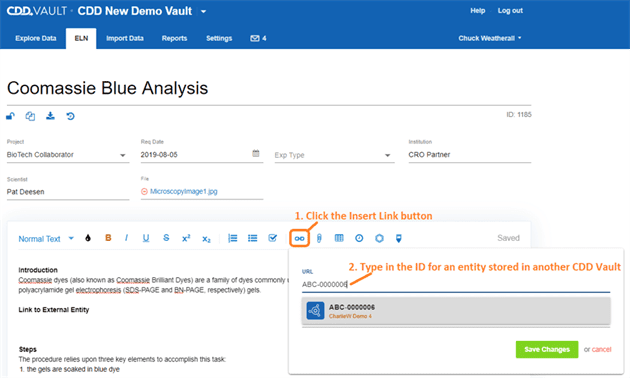
Task: Click the unlock entry icon
Action: click(x=10, y=116)
